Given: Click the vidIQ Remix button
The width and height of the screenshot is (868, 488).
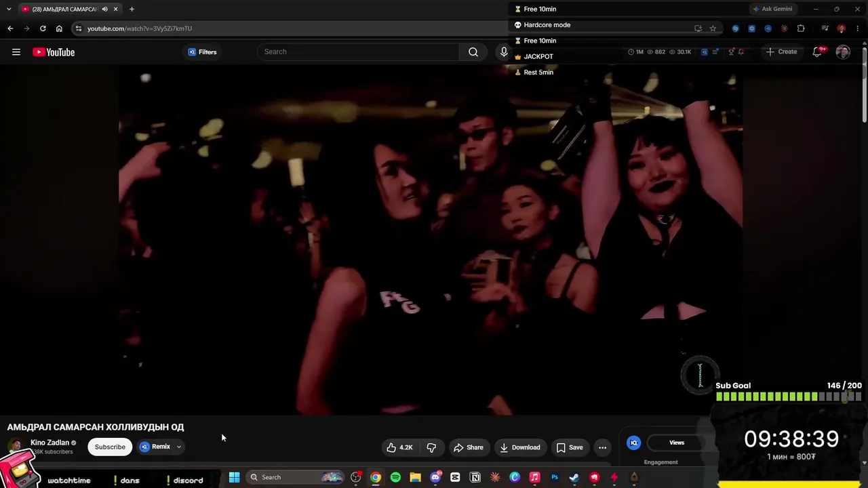Looking at the screenshot, I should pyautogui.click(x=155, y=447).
